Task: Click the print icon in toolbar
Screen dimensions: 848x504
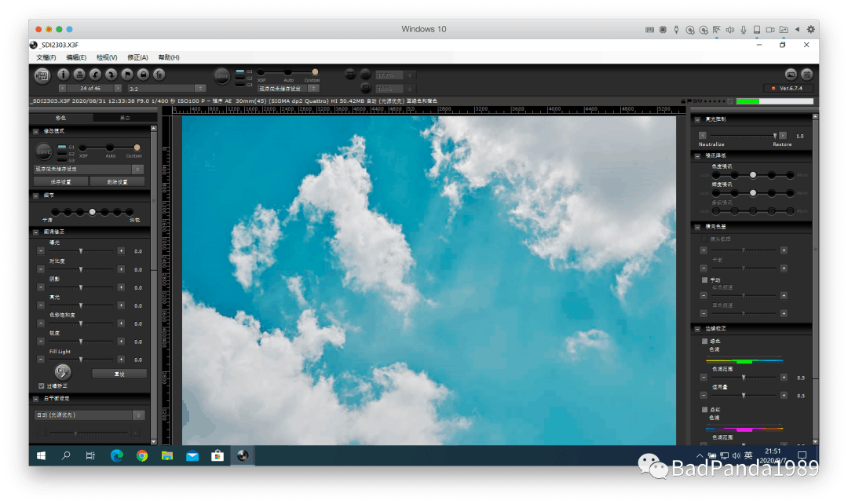Action: 79,75
